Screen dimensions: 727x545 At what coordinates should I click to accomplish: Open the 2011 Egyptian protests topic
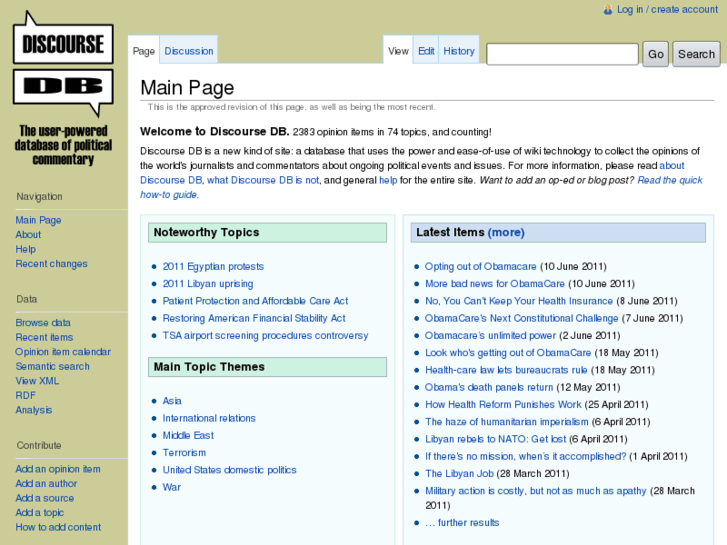click(213, 266)
